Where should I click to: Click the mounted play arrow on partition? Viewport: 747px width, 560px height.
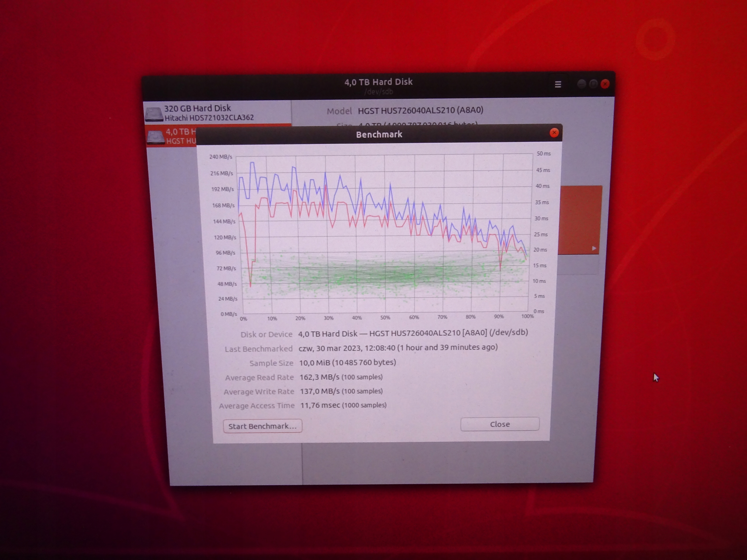click(x=594, y=249)
